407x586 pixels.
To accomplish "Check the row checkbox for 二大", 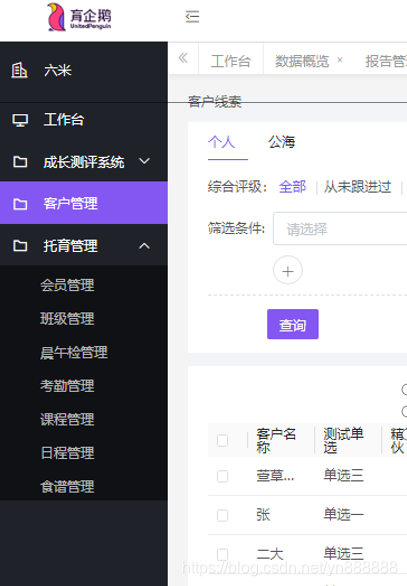I will pos(222,554).
